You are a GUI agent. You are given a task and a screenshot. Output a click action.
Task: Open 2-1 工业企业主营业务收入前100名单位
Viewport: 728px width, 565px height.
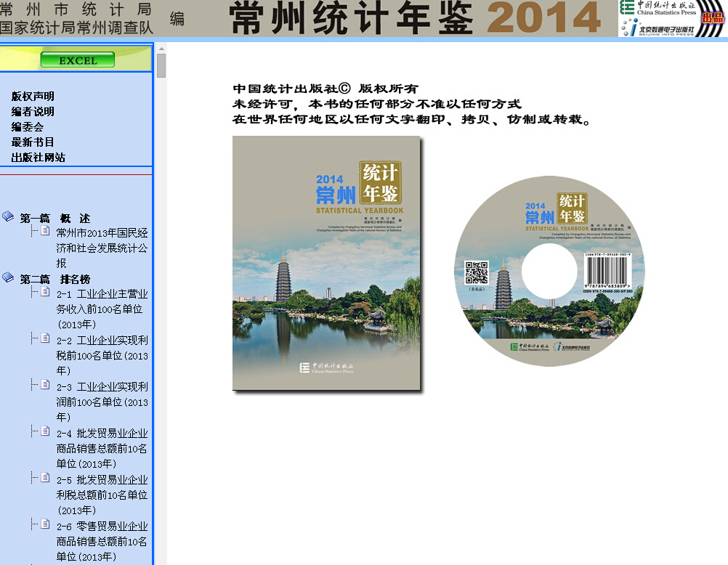tap(102, 309)
